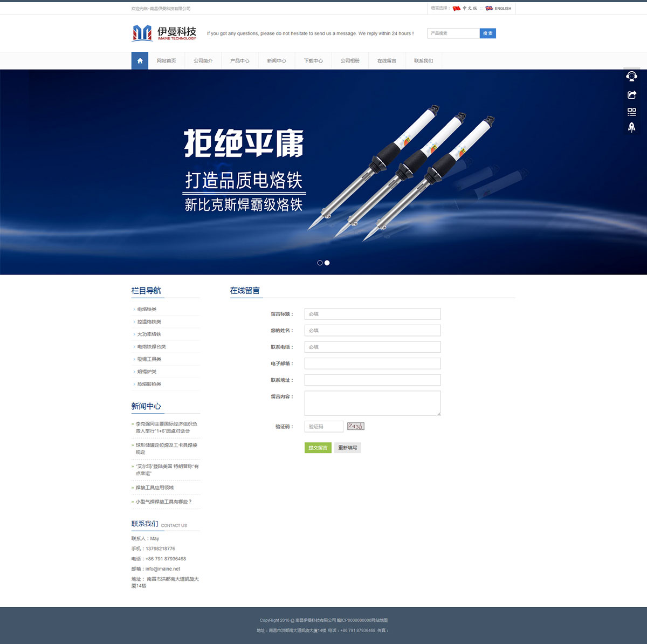Click the 重新填写 reset button
The width and height of the screenshot is (647, 644).
point(348,448)
